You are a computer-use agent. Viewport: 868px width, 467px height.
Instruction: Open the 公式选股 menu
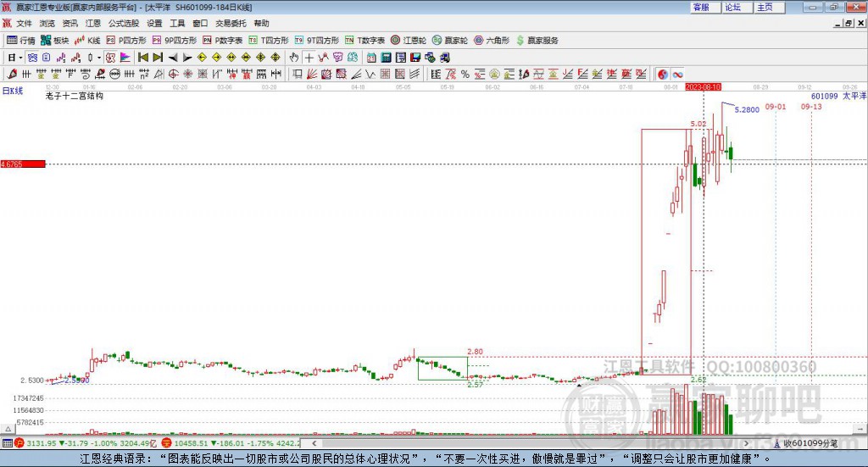click(124, 23)
